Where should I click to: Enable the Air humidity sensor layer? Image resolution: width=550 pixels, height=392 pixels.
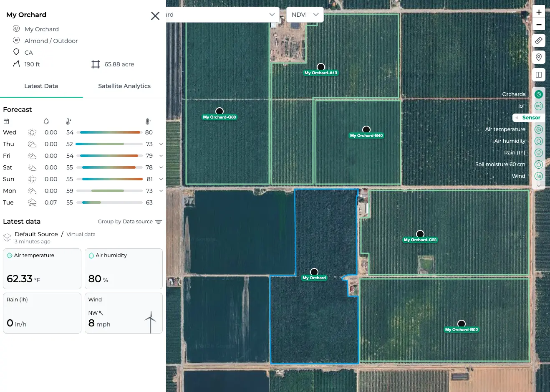(538, 141)
